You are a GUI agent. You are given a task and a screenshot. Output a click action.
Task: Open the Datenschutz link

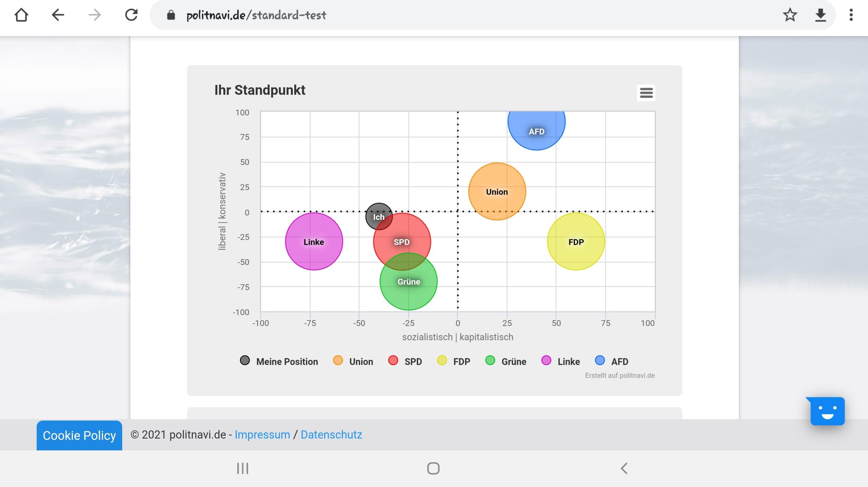331,435
